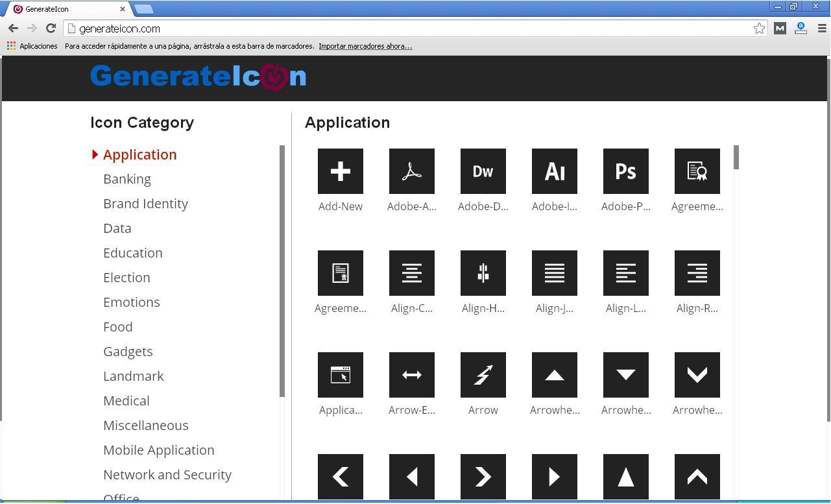Choose the Mobile Application category
Screen dimensions: 831x504
pyautogui.click(x=159, y=450)
